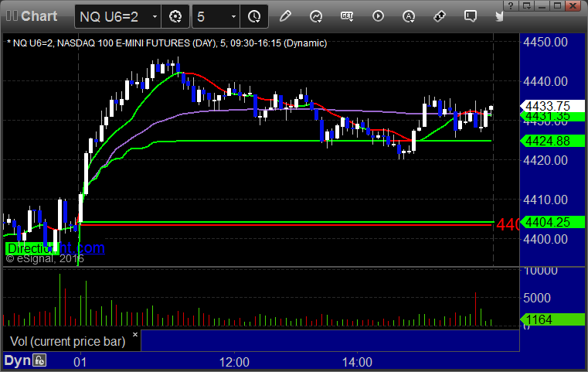Open the time template clock menu
The width and height of the screenshot is (588, 372).
coord(254,16)
